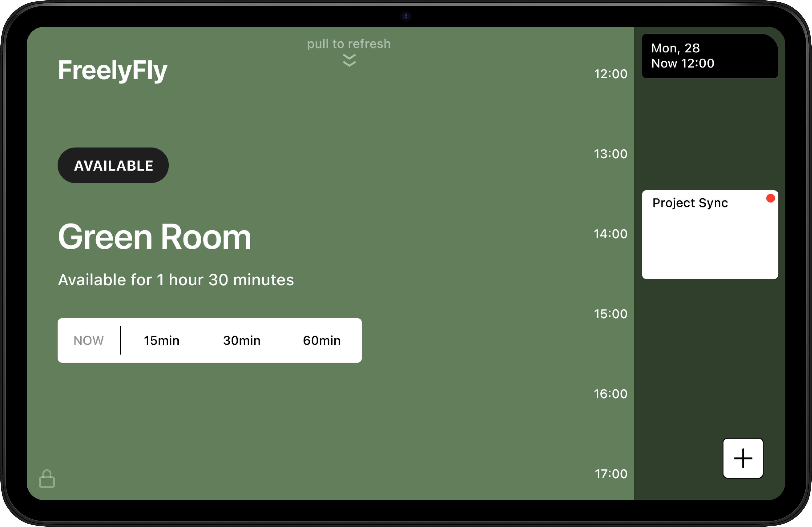Viewport: 812px width, 527px height.
Task: Tap the Green Room title
Action: click(154, 237)
